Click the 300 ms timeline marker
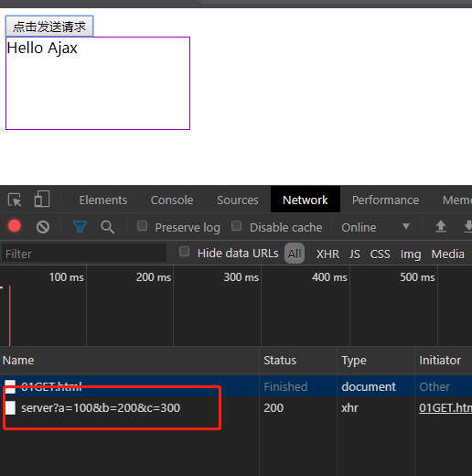This screenshot has height=476, width=472. 241,277
